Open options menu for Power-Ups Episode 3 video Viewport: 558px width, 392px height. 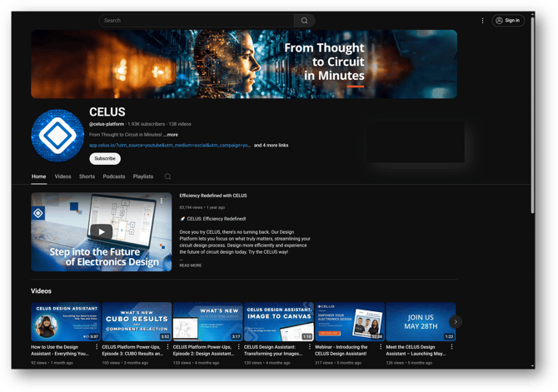click(x=167, y=347)
